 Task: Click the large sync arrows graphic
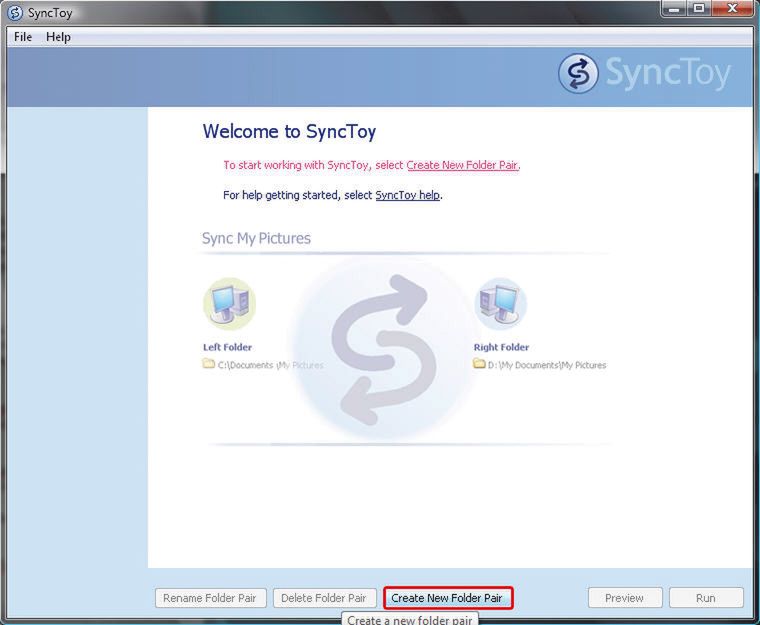[x=384, y=349]
